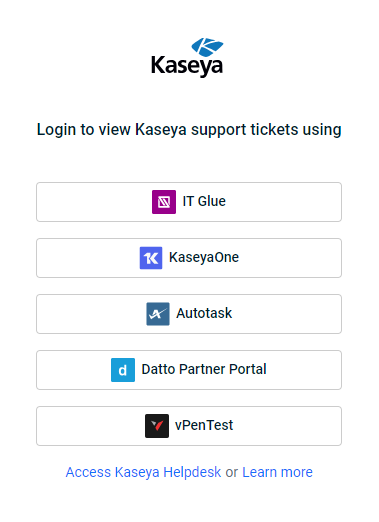The image size is (379, 522).
Task: Click the blue Kaseya emblem at top
Action: click(207, 47)
